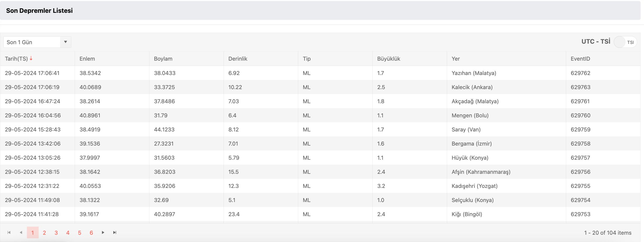Sort by the Büyüklük column header
The image size is (644, 242).
pos(389,59)
